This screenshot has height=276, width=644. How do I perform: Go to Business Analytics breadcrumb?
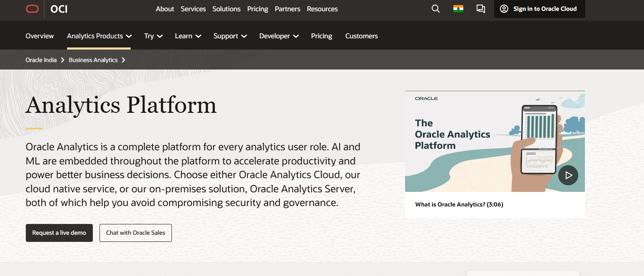click(93, 60)
